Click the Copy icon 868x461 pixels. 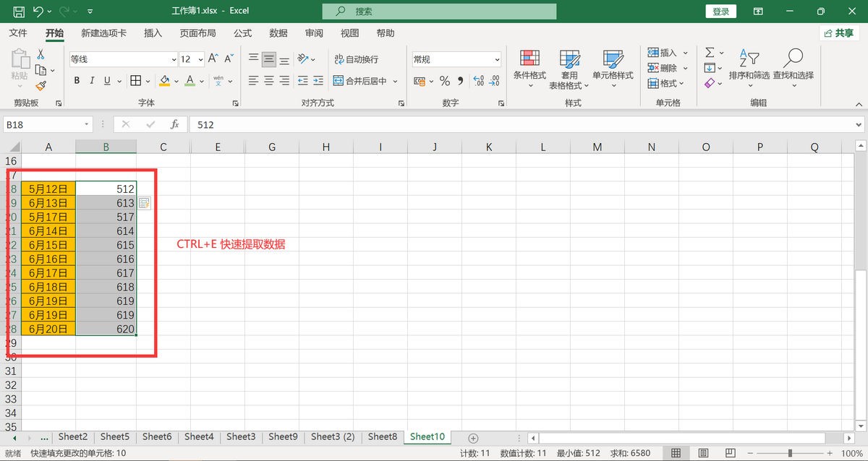pos(41,70)
